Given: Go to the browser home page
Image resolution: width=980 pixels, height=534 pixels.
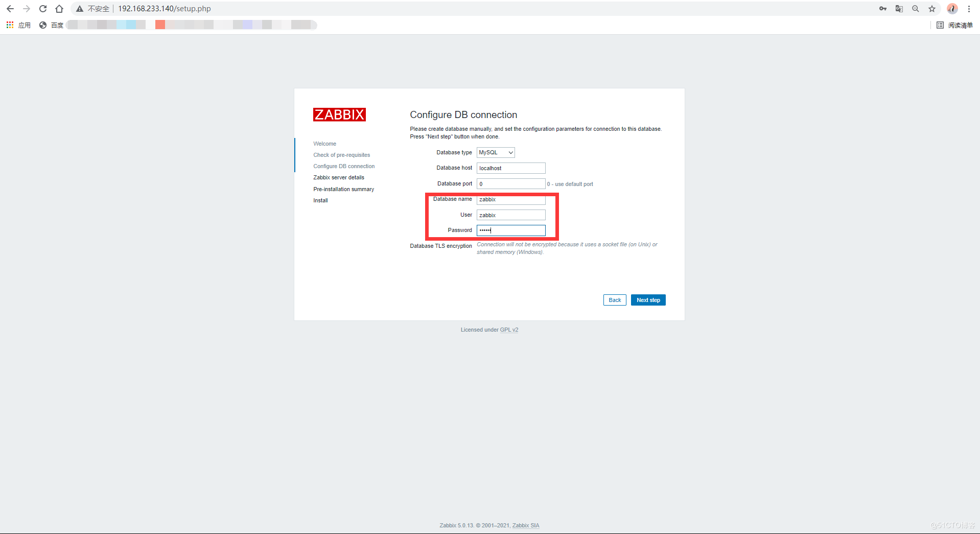Looking at the screenshot, I should 59,9.
